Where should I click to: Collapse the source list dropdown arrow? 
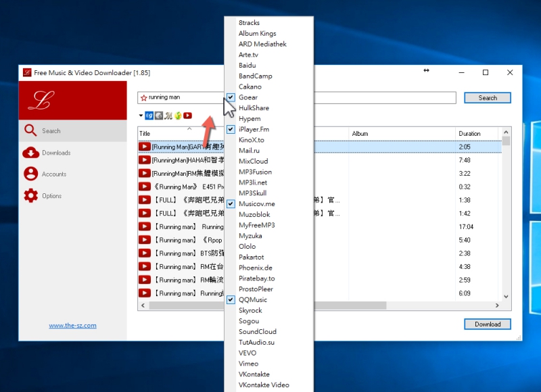(x=141, y=116)
